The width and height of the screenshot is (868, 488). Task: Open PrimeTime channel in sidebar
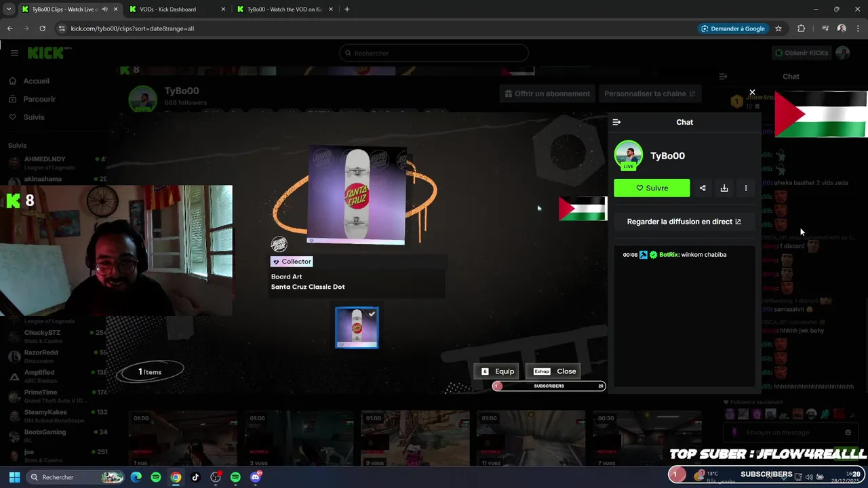[x=57, y=396]
